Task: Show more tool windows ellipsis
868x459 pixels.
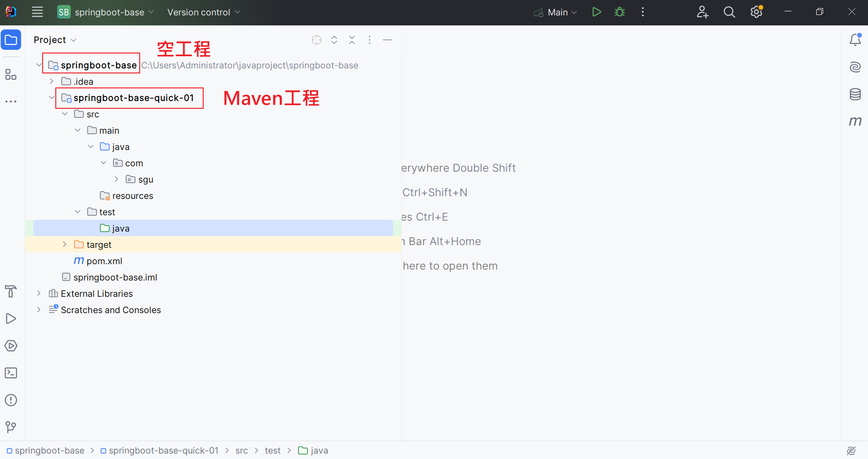Action: coord(11,101)
